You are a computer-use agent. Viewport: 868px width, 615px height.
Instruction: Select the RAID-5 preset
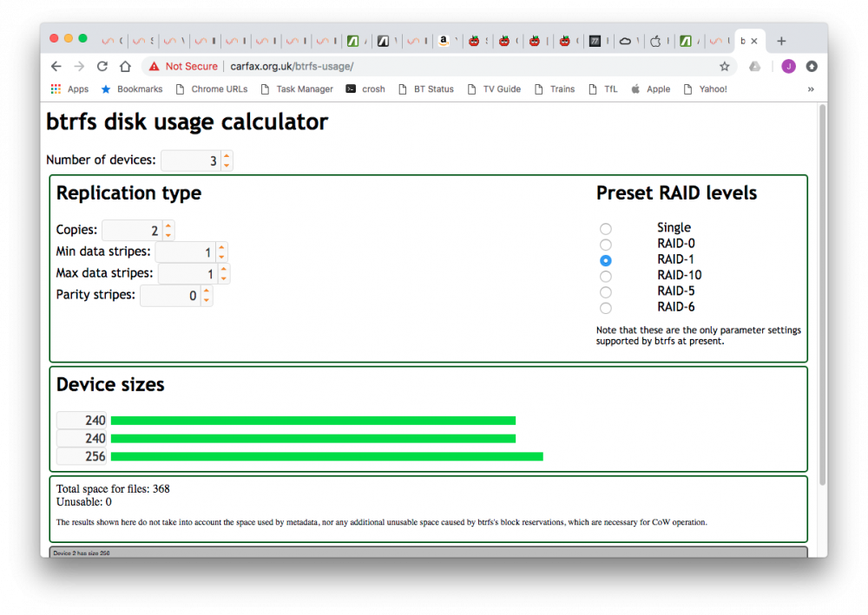[606, 292]
